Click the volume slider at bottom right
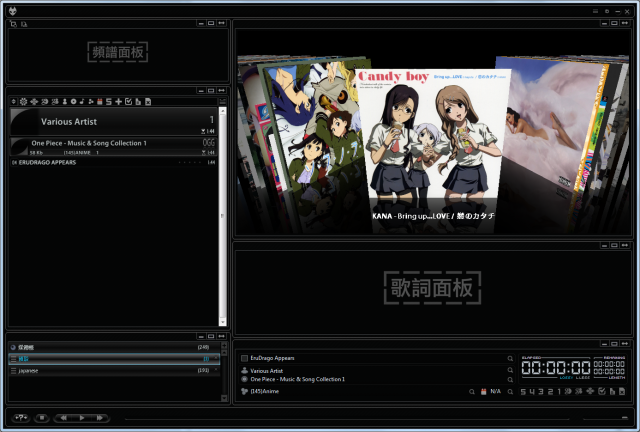 click(x=605, y=418)
